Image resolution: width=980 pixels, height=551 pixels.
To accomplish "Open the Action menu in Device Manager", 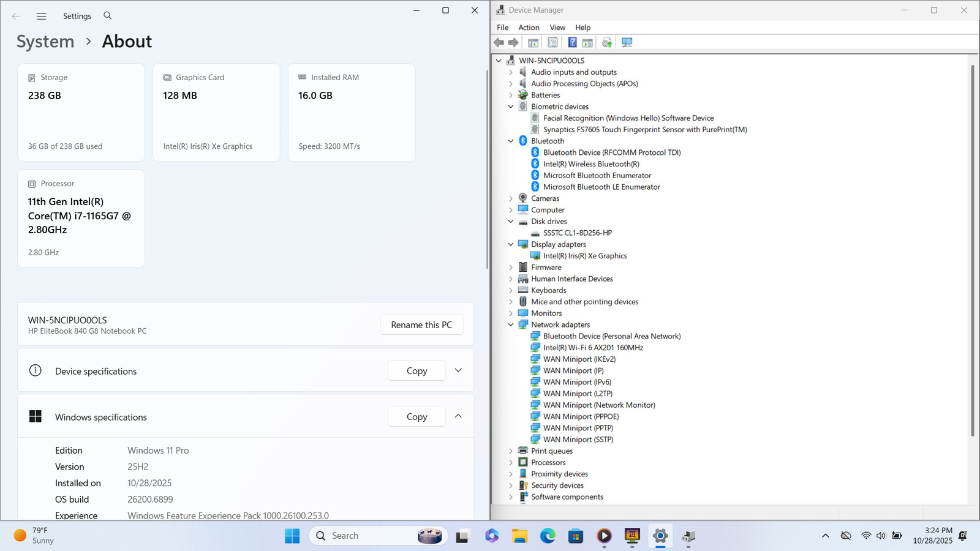I will point(529,28).
